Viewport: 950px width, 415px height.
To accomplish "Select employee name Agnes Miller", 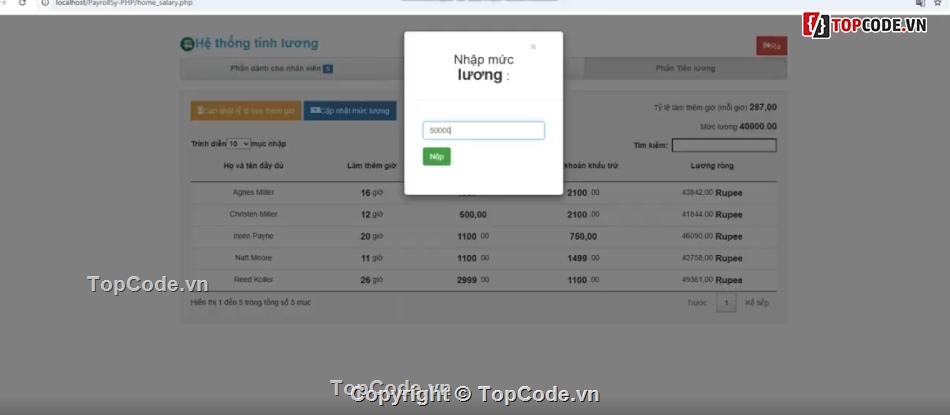I will click(253, 192).
